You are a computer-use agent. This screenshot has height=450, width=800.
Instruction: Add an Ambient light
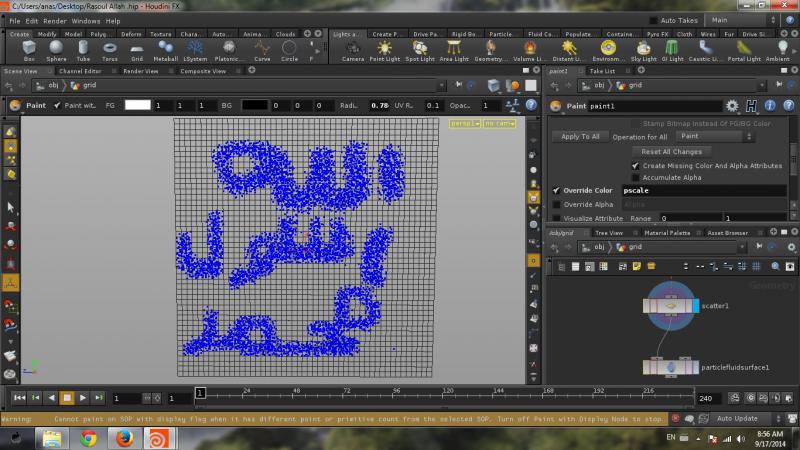point(779,51)
